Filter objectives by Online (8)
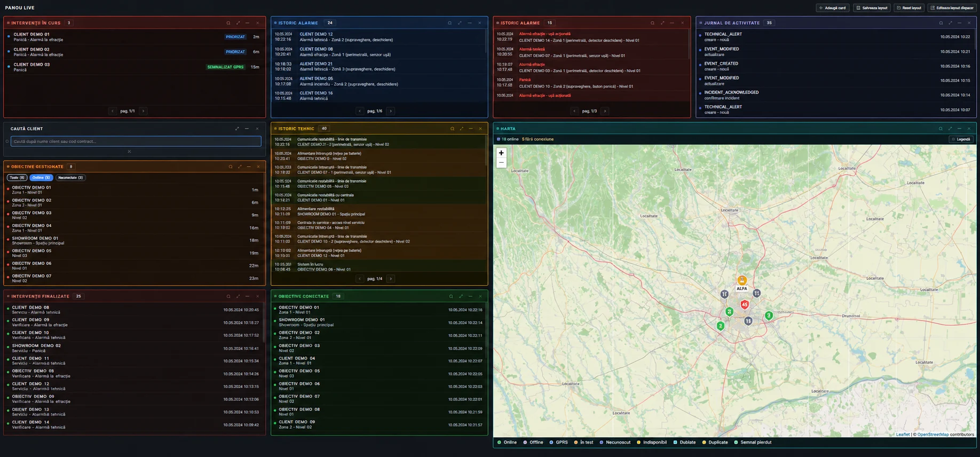 [x=41, y=178]
